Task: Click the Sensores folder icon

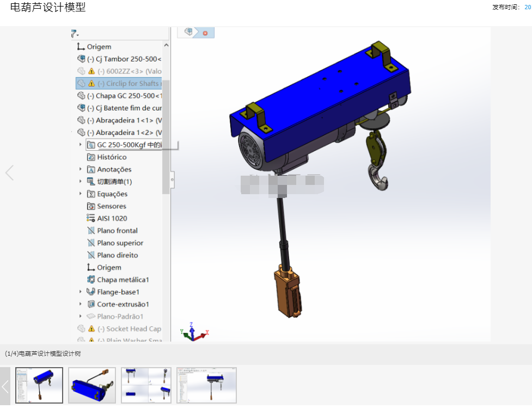Action: click(91, 206)
